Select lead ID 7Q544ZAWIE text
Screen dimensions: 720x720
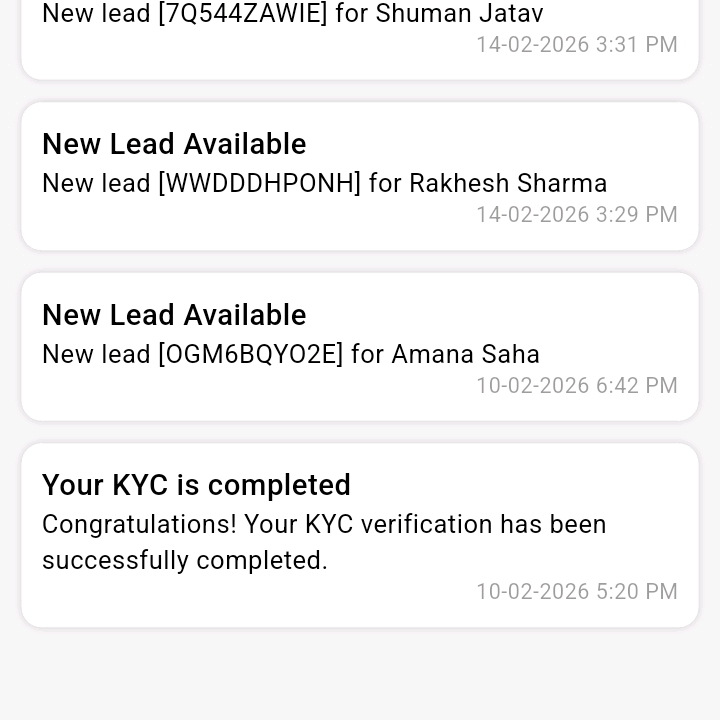243,14
